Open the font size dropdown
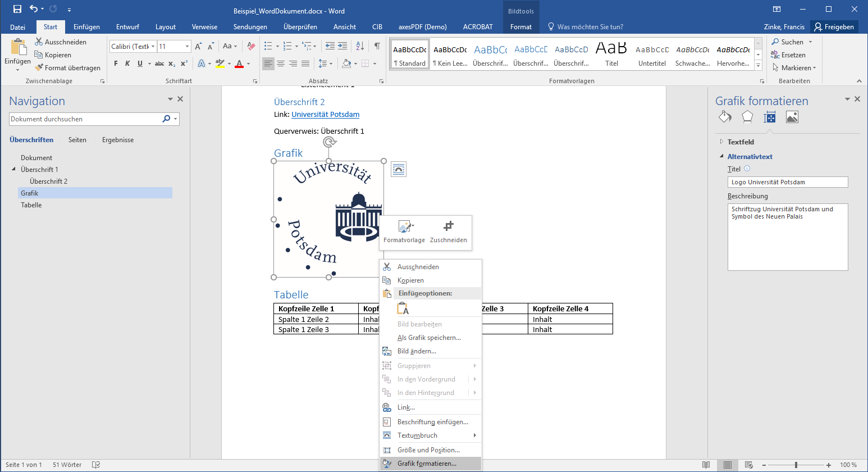The image size is (868, 472). (187, 47)
